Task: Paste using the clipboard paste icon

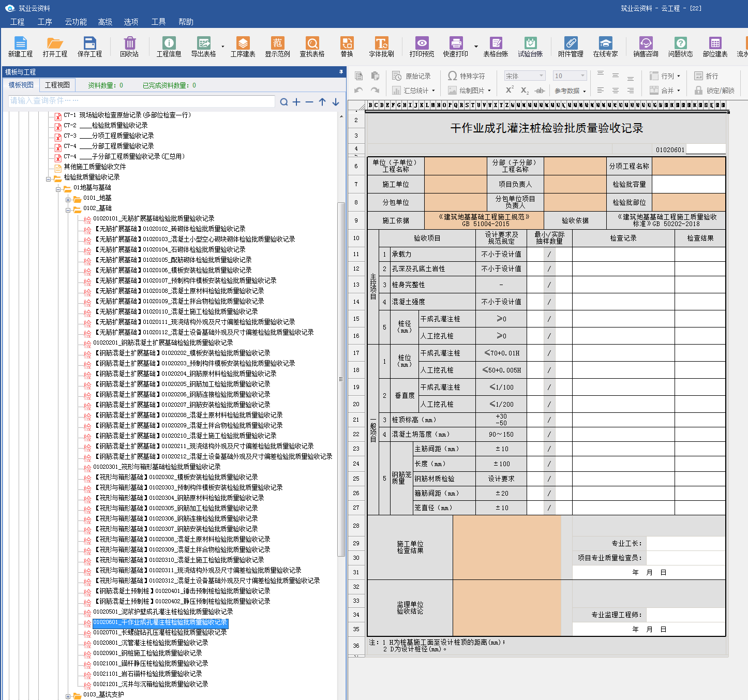Action: point(376,76)
